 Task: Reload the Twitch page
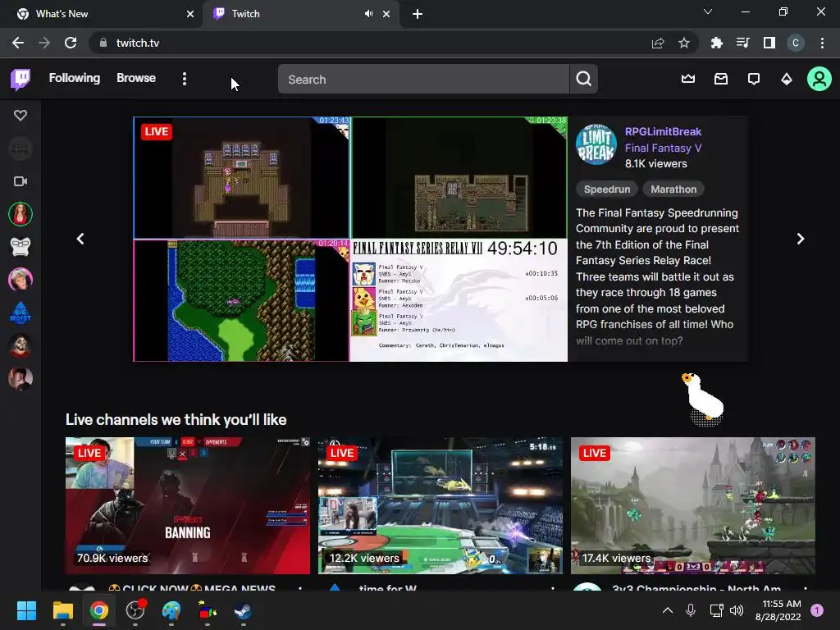(71, 43)
